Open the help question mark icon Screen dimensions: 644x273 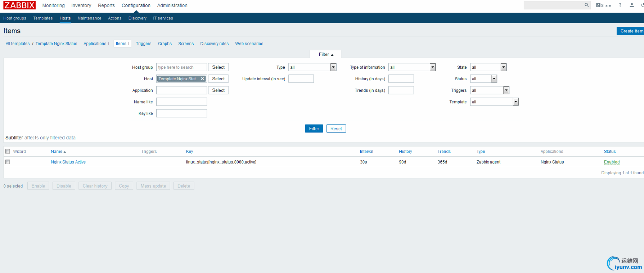click(620, 5)
